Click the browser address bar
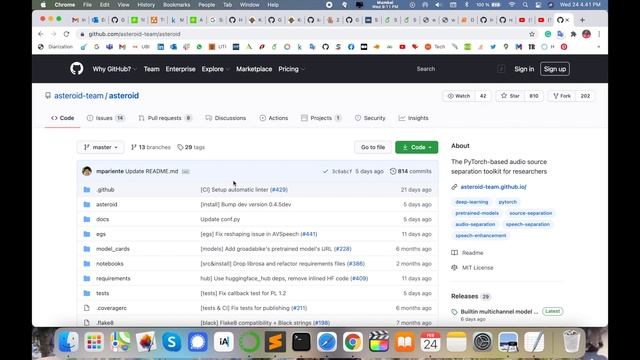The height and width of the screenshot is (360, 640). (302, 34)
